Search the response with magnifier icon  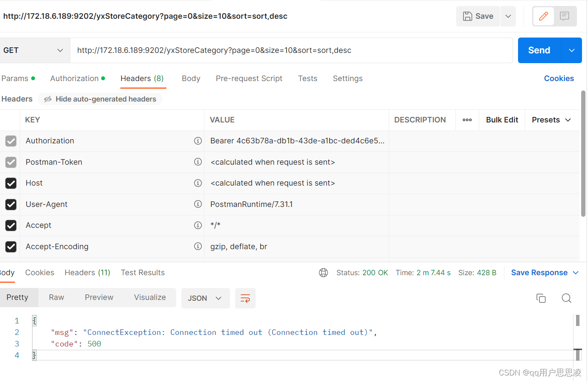tap(566, 298)
